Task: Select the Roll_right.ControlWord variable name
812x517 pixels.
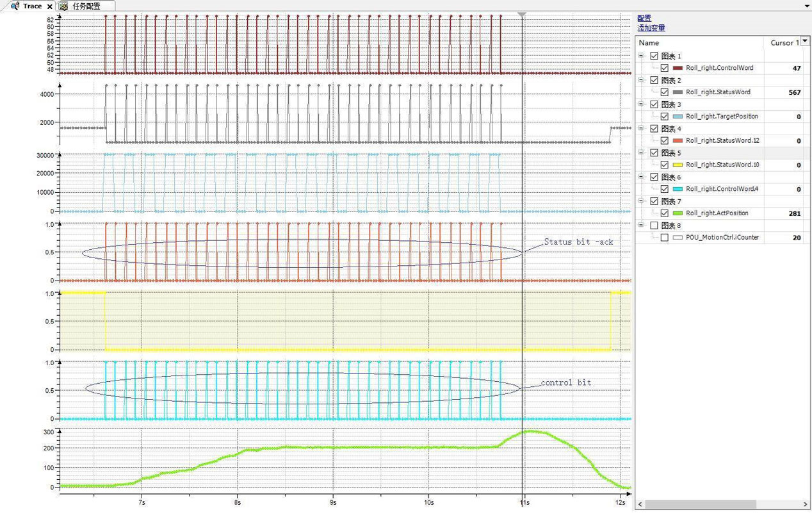Action: 719,68
